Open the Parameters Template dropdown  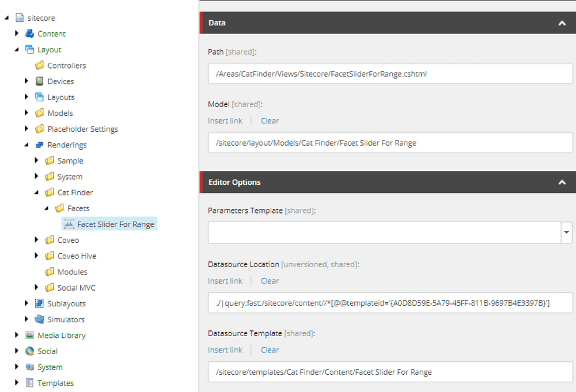(567, 233)
